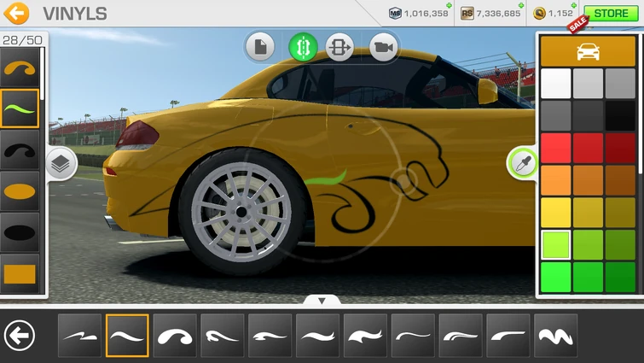644x363 pixels.
Task: Choose squiggly M-shaped vinyl shape
Action: 556,336
